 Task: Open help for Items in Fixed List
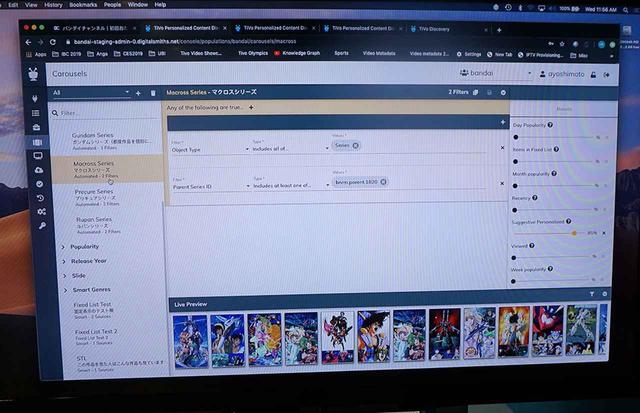pyautogui.click(x=556, y=149)
